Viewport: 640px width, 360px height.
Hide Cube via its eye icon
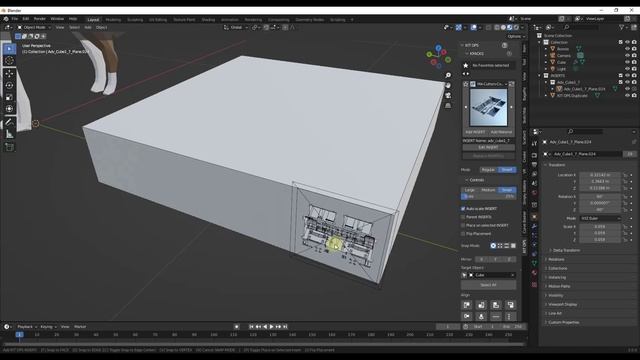click(x=627, y=62)
